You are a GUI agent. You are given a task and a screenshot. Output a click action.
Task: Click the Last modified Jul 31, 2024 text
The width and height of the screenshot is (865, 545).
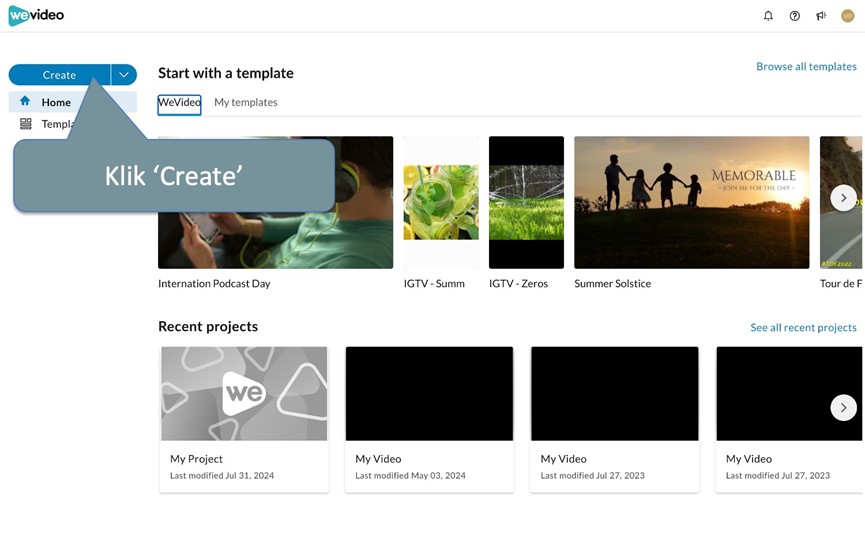pyautogui.click(x=222, y=475)
